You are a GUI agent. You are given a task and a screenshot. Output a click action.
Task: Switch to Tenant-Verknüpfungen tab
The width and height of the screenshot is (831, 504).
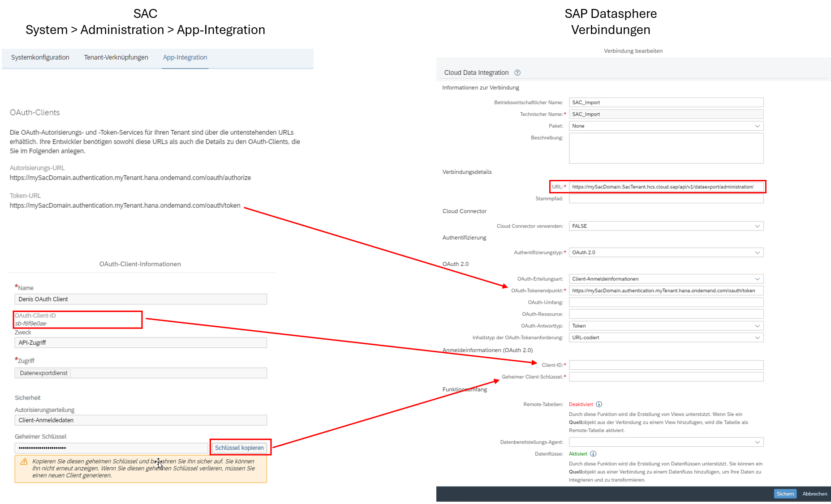(x=116, y=57)
